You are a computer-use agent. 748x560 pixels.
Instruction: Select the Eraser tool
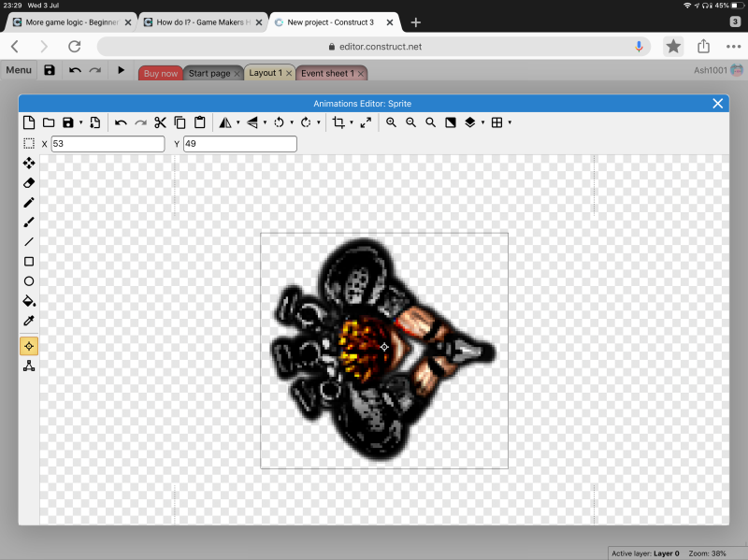click(x=29, y=182)
